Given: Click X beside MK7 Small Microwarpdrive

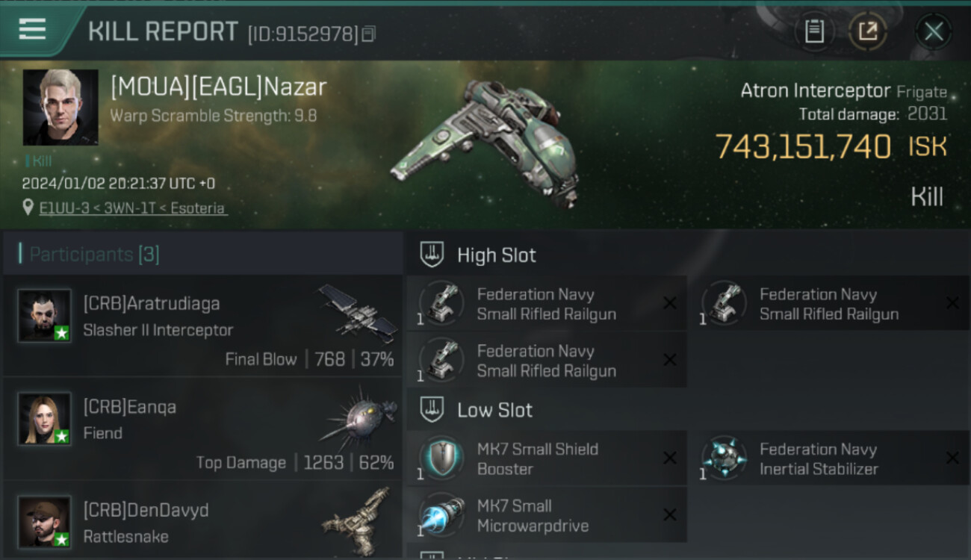Looking at the screenshot, I should point(670,514).
